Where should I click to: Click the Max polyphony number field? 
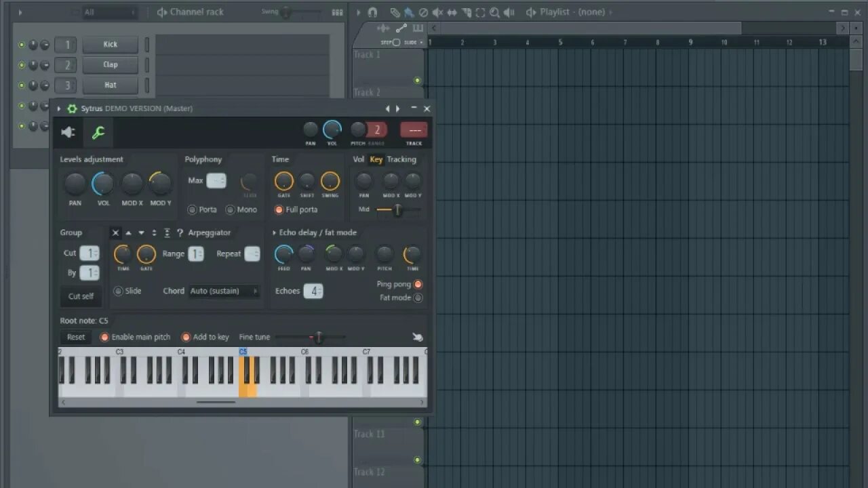pos(216,181)
